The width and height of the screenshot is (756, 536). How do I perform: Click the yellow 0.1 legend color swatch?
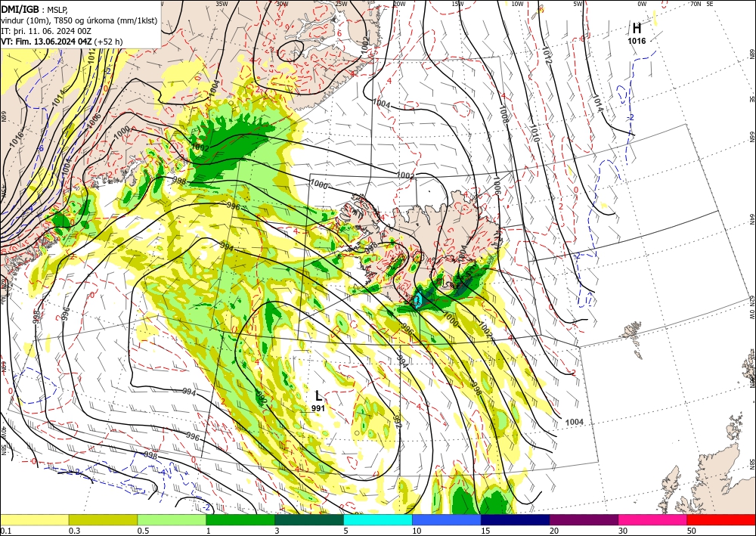pos(34,519)
